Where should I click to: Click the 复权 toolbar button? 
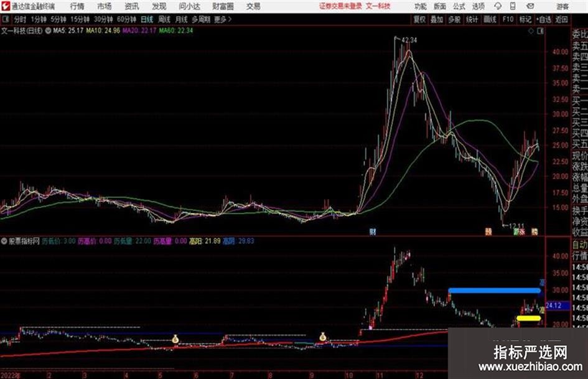[419, 19]
